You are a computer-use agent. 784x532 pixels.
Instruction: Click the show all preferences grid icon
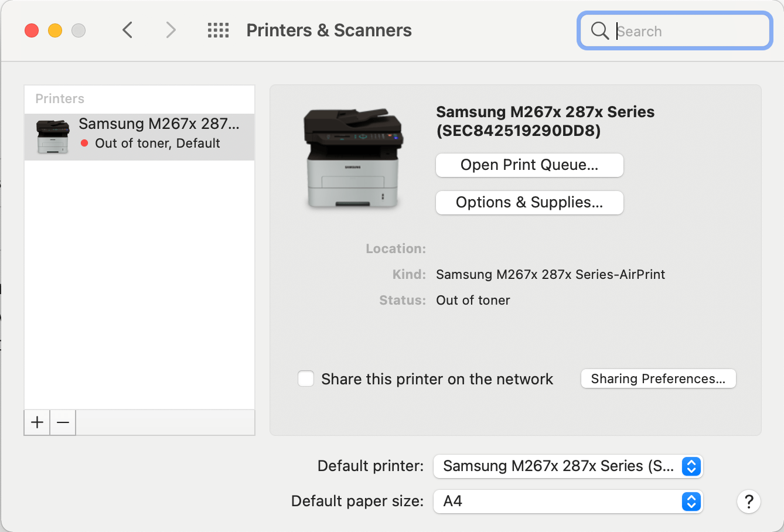pos(218,30)
